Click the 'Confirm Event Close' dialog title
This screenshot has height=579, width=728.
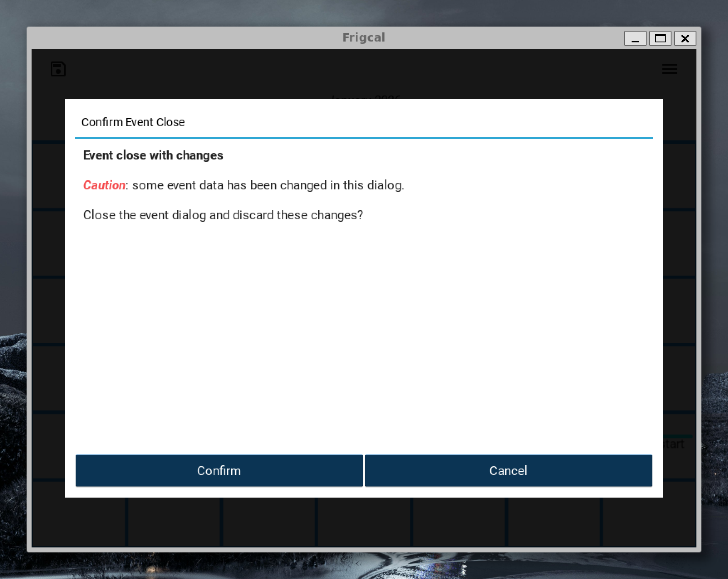(133, 122)
